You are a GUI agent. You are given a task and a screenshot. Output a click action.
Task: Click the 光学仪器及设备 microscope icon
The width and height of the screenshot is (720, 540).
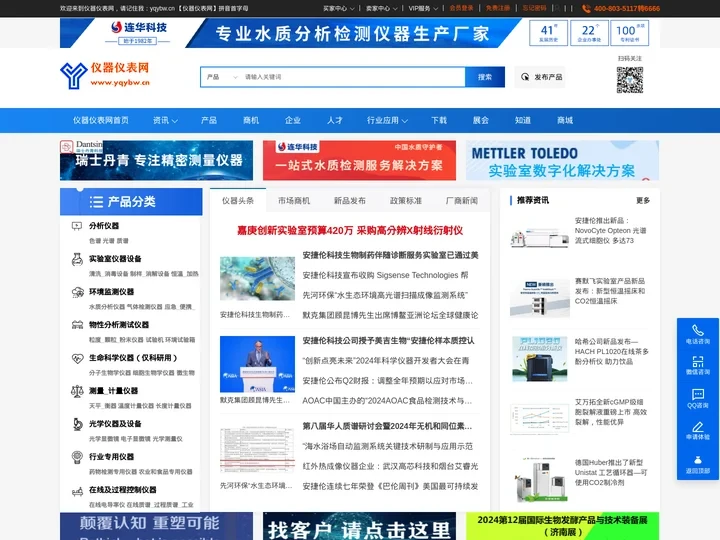[77, 424]
